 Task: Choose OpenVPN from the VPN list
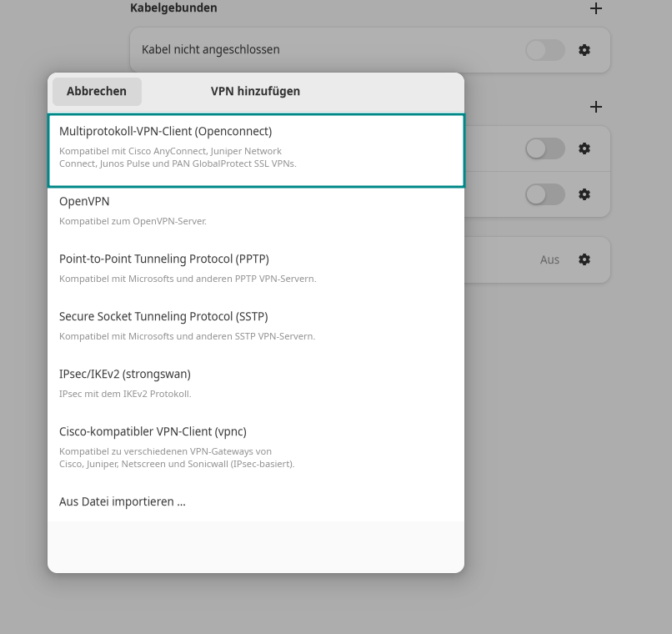[255, 210]
